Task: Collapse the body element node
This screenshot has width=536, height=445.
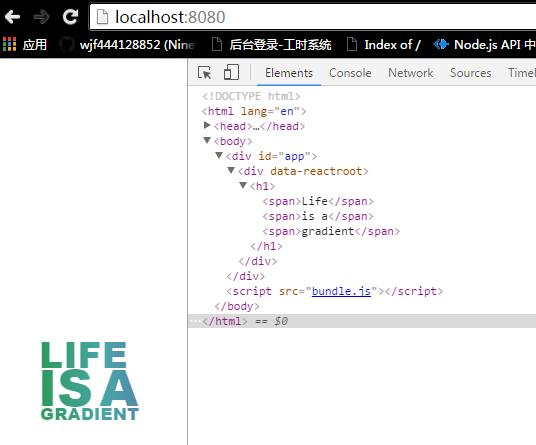Action: (207, 140)
